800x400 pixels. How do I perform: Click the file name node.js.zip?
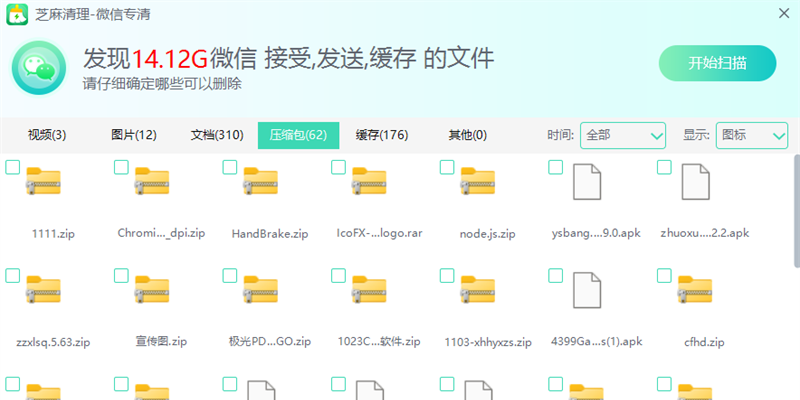(487, 234)
